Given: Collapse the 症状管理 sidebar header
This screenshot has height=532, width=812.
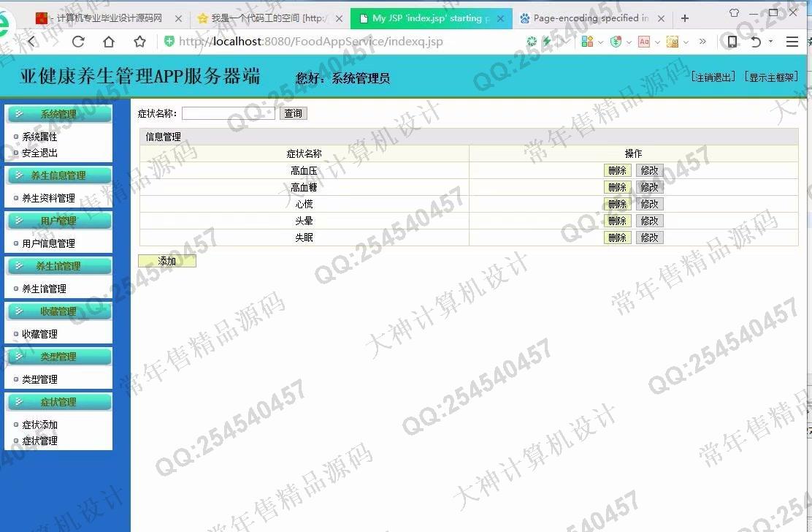Looking at the screenshot, I should 58,402.
